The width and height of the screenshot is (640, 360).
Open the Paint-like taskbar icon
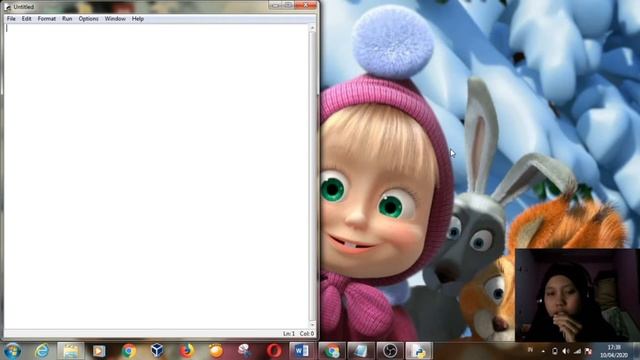click(x=244, y=351)
